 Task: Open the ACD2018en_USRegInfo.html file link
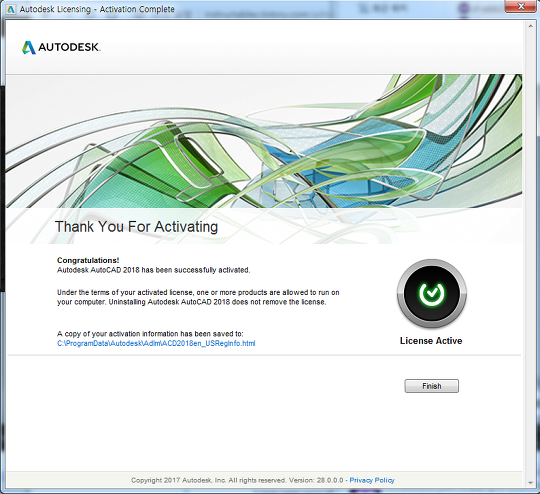tap(156, 343)
